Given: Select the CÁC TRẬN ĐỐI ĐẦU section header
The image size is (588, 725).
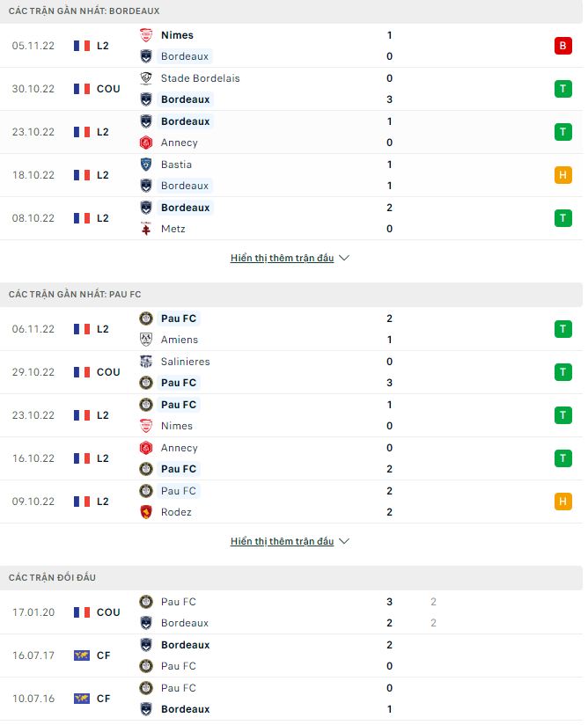Looking at the screenshot, I should point(53,578).
